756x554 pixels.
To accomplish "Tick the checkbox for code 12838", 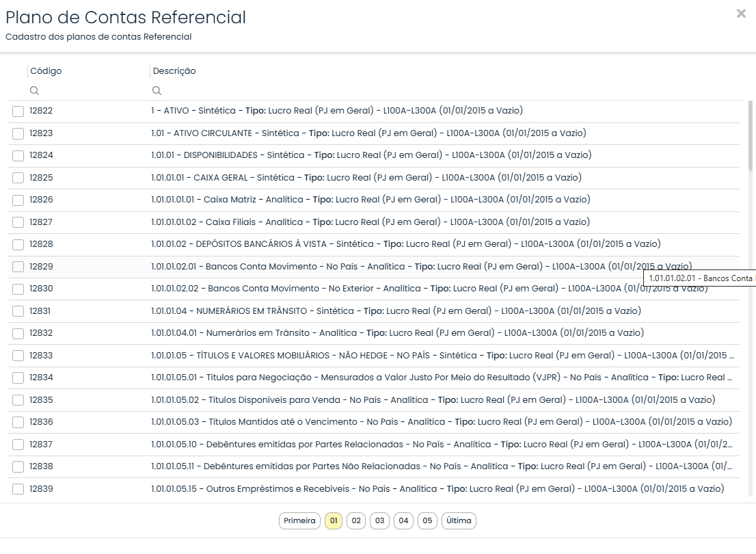I will (x=18, y=466).
